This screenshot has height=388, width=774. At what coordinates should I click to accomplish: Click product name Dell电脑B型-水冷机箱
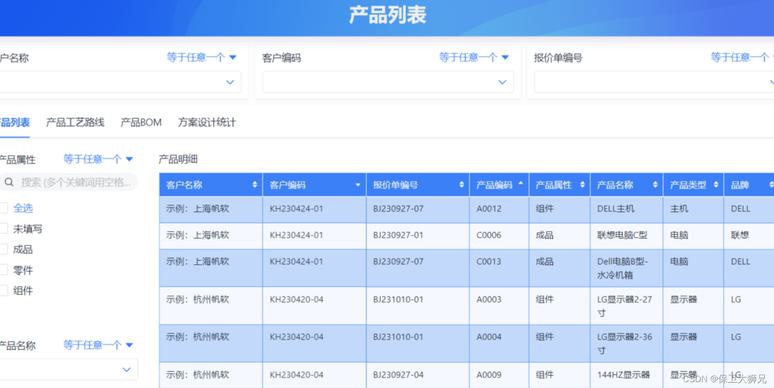tap(622, 268)
